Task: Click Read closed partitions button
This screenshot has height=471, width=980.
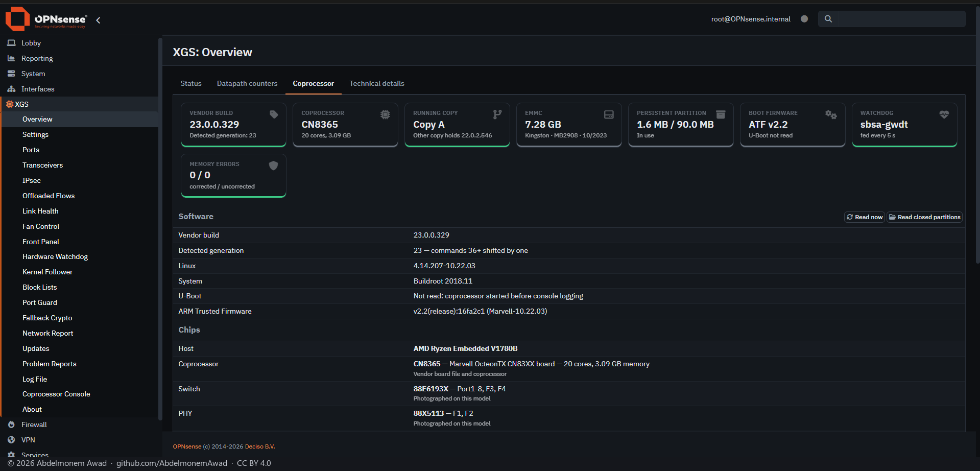Action: [x=924, y=217]
